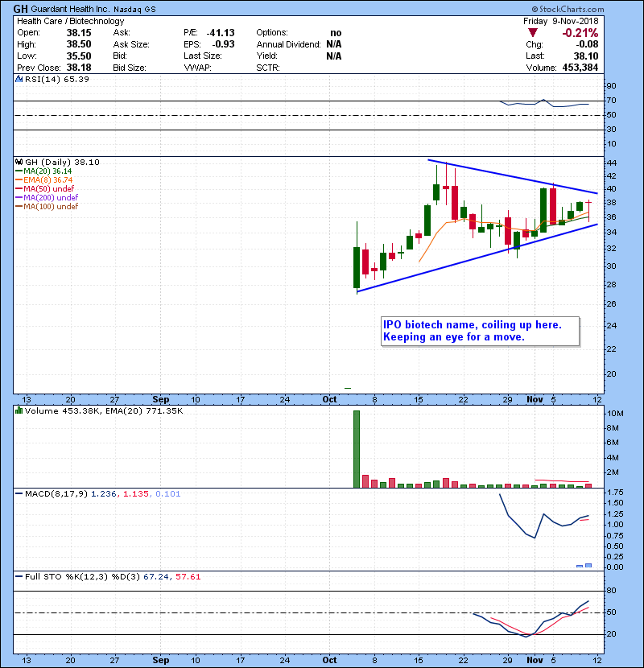This screenshot has height=668, width=644.
Task: Click the MA(200) undef legend entry
Action: pyautogui.click(x=47, y=198)
